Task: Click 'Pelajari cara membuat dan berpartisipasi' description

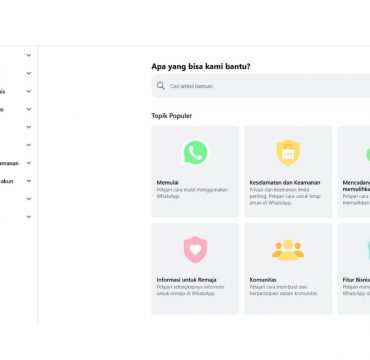Action: tap(284, 290)
